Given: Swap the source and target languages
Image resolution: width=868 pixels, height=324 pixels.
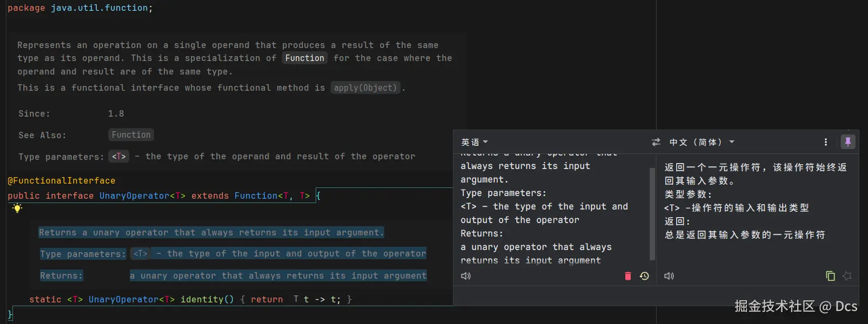Looking at the screenshot, I should pyautogui.click(x=656, y=142).
